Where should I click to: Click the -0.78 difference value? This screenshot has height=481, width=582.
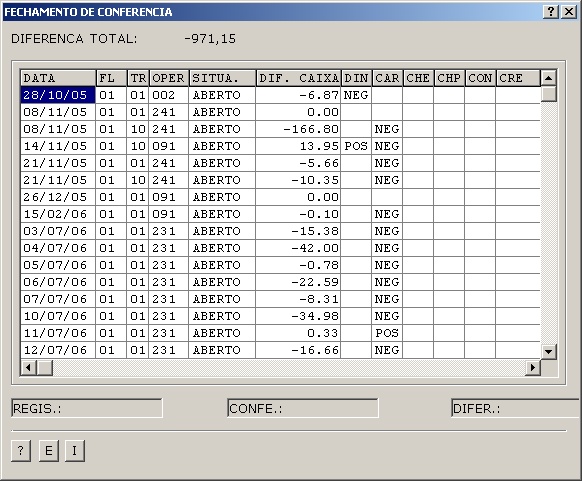pyautogui.click(x=319, y=265)
